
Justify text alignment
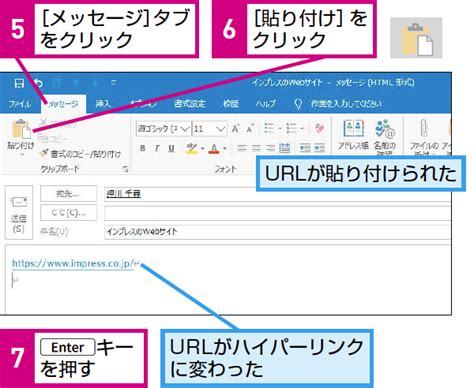point(284,148)
